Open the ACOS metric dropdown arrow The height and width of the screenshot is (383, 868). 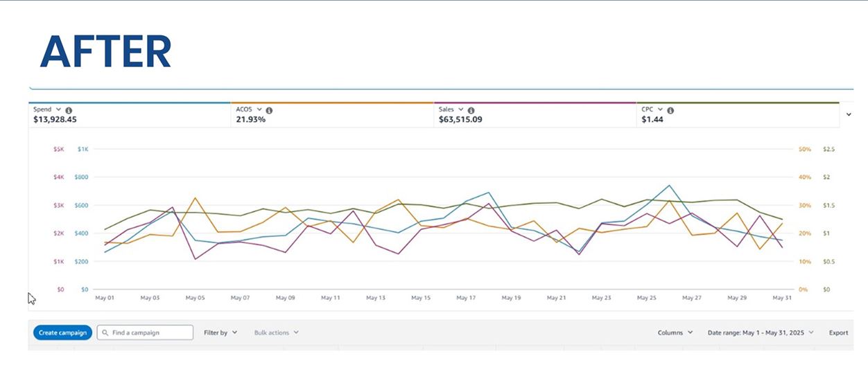tap(259, 109)
